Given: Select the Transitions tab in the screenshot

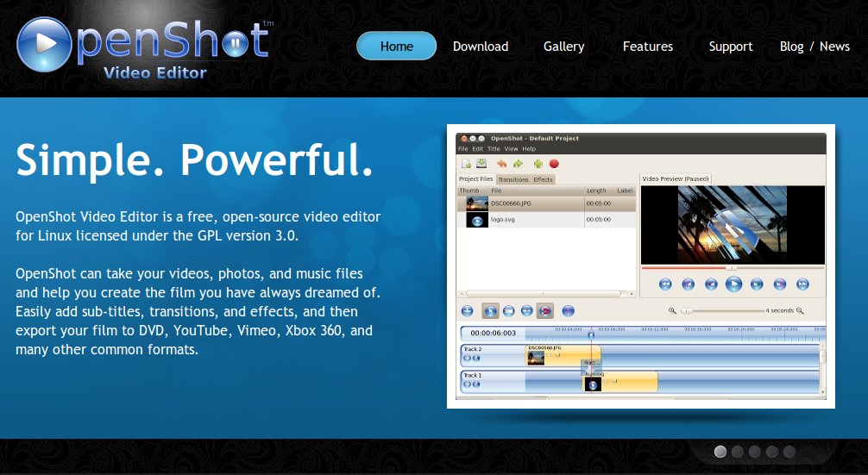Looking at the screenshot, I should point(513,179).
